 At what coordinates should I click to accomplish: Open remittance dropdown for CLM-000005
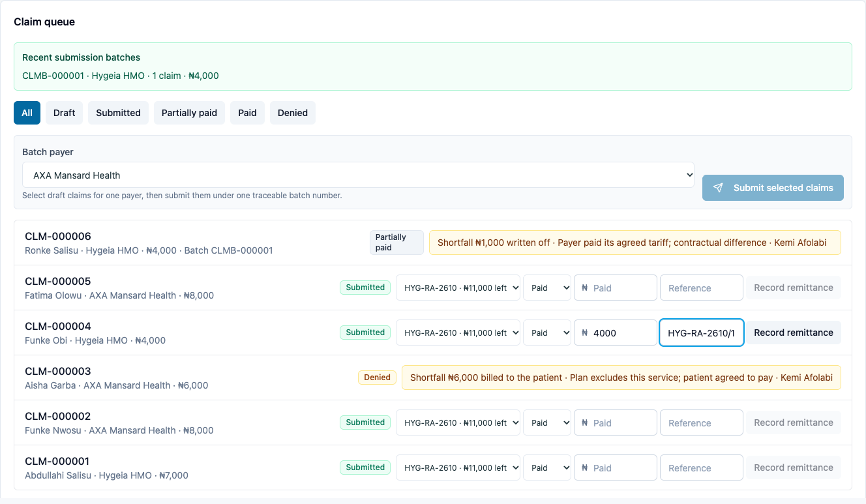point(458,288)
